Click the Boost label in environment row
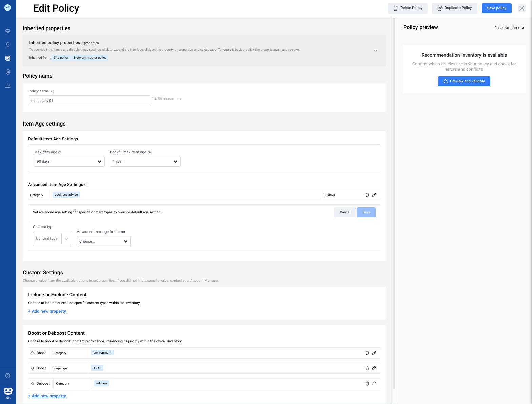 click(x=41, y=353)
